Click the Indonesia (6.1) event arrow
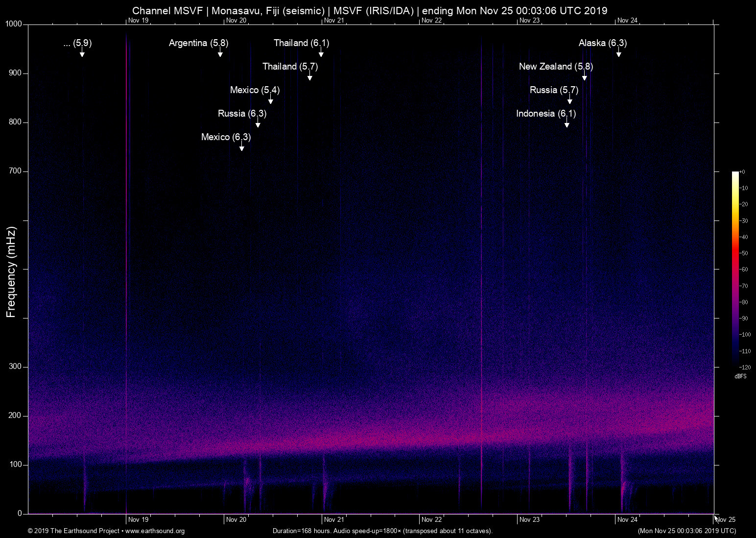Screen dimensions: 756x538 tap(567, 124)
